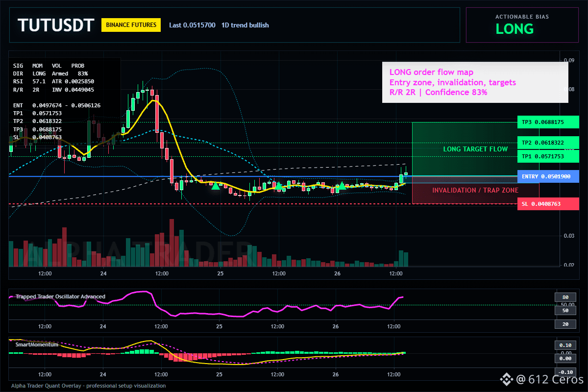Click the 'LONG order flow map' annotation line
The image size is (588, 392).
(x=431, y=73)
